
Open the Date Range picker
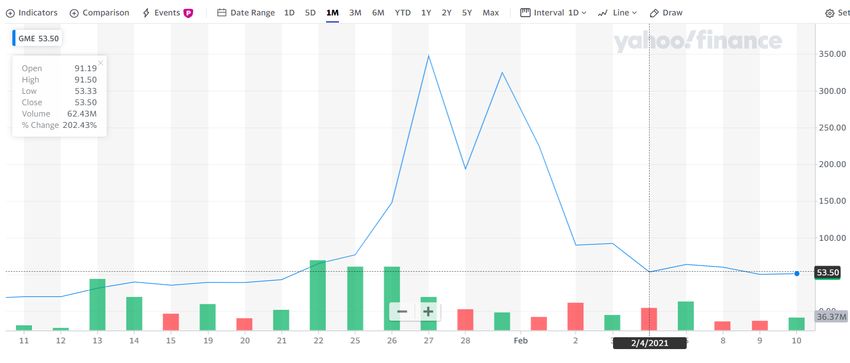click(x=246, y=12)
